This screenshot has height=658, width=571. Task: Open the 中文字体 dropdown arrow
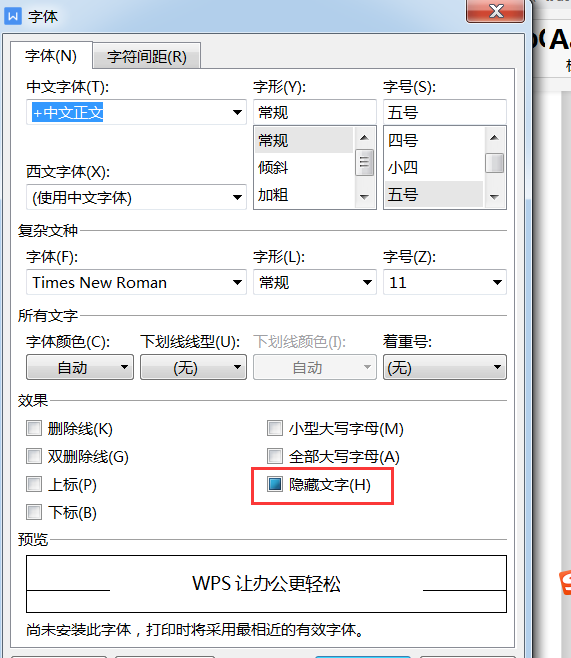pos(237,112)
